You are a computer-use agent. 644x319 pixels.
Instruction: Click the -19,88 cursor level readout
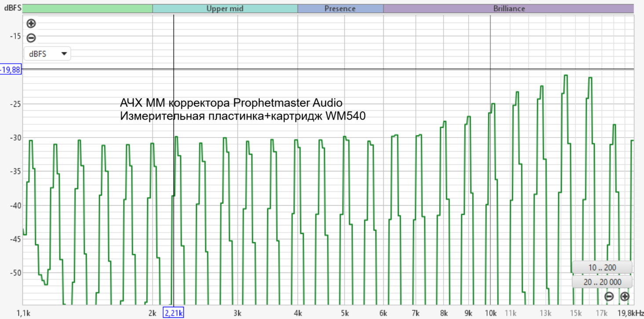(10, 69)
